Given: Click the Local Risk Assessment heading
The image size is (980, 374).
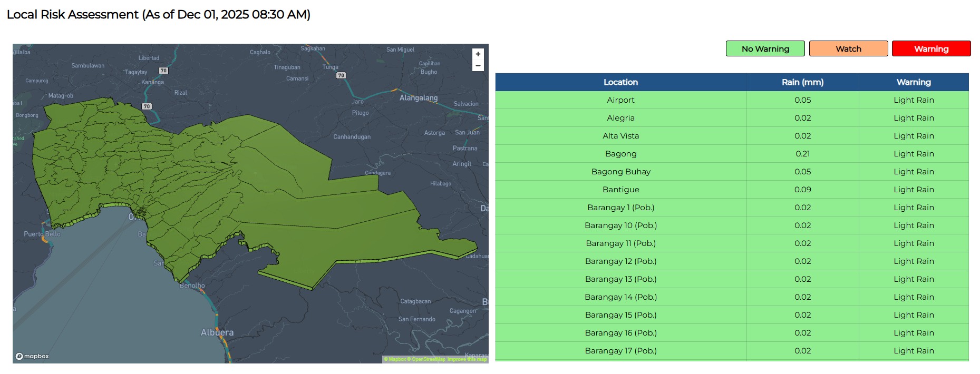Looking at the screenshot, I should click(x=159, y=15).
